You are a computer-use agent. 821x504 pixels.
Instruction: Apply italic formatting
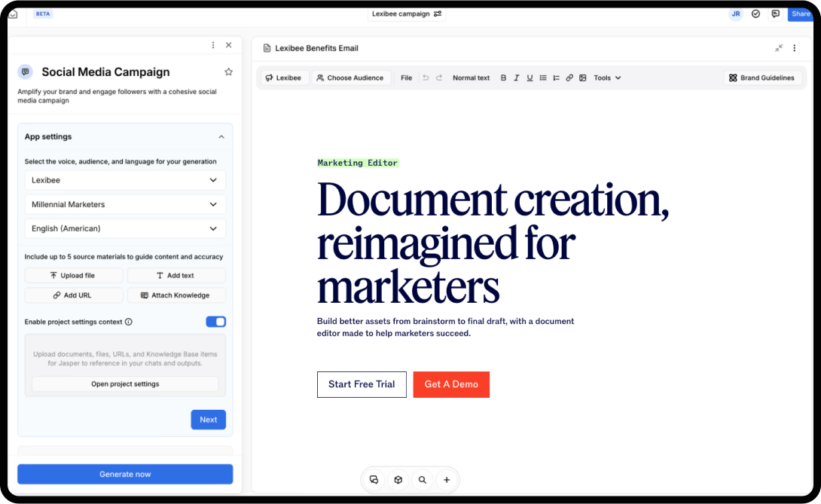516,78
